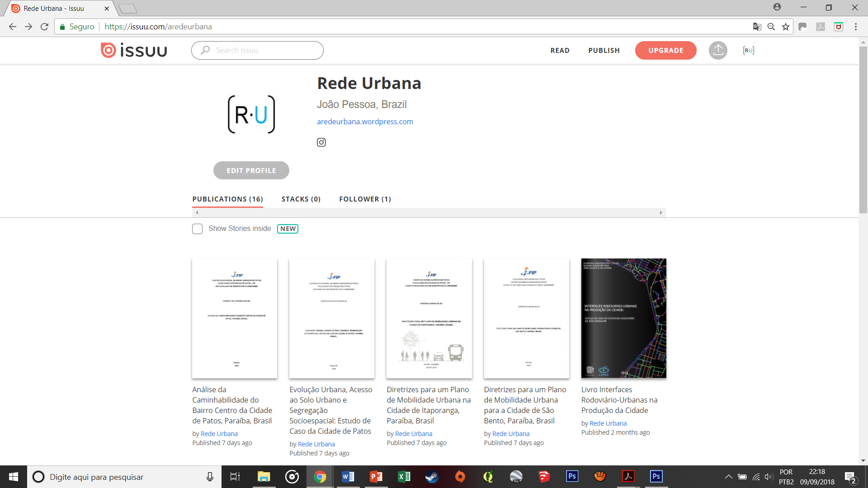Click the upload publication icon

click(x=718, y=50)
